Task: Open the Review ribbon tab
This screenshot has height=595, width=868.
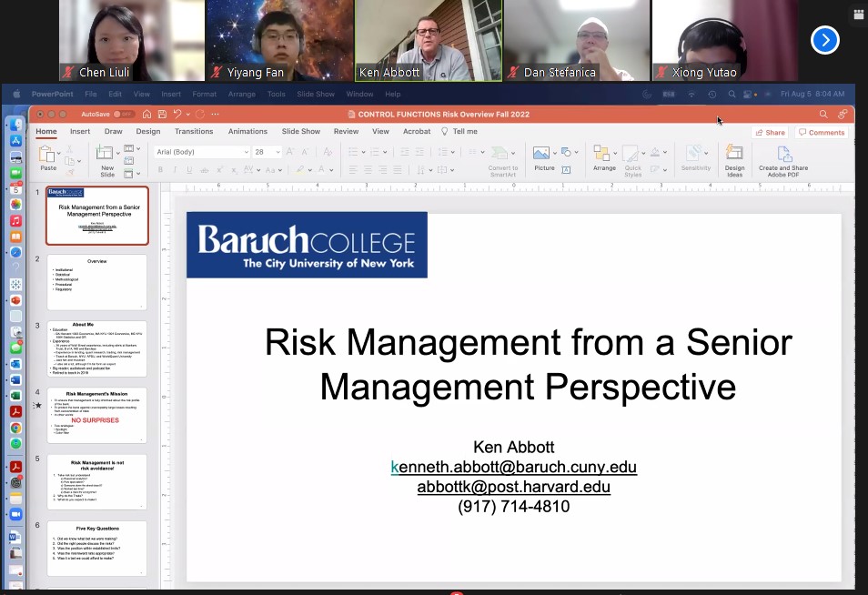Action: coord(346,131)
